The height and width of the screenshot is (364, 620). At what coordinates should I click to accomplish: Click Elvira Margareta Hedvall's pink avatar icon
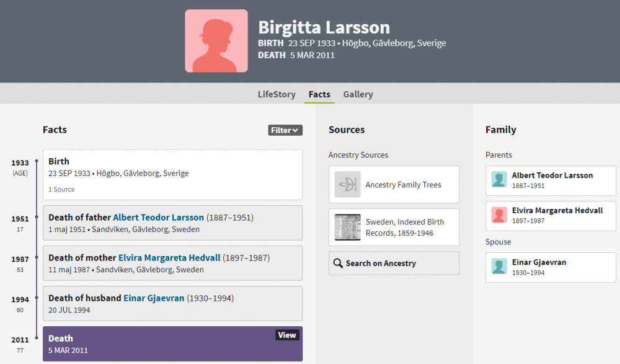coord(499,215)
